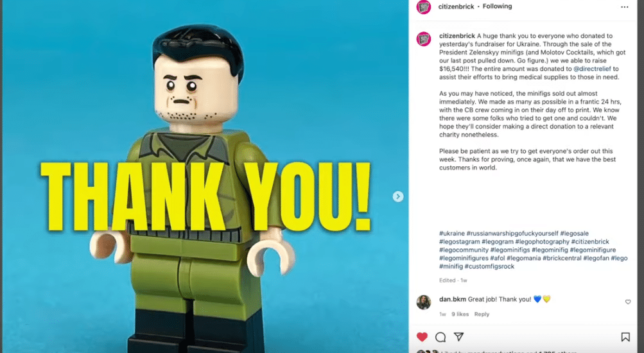Open #customfigsrock hashtag link
Image resolution: width=644 pixels, height=353 pixels.
489,266
